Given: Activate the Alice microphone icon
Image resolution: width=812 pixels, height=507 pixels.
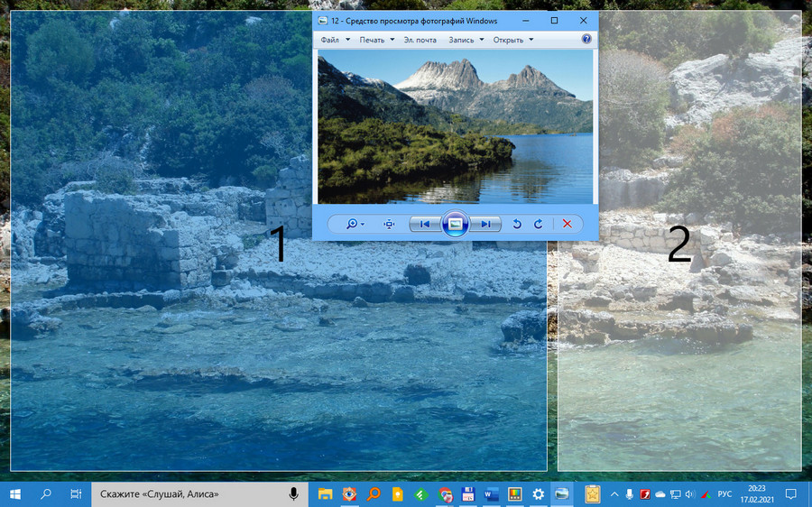Looking at the screenshot, I should [293, 494].
